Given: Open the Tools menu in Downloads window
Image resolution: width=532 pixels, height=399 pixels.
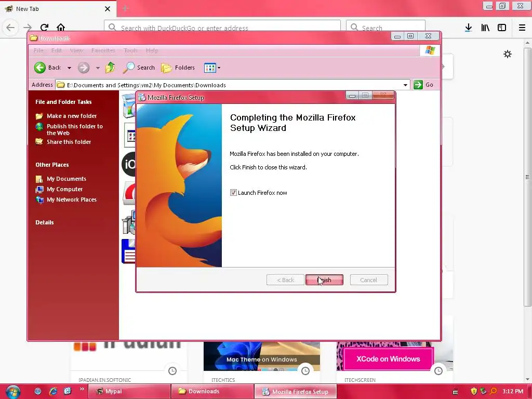Looking at the screenshot, I should (130, 50).
